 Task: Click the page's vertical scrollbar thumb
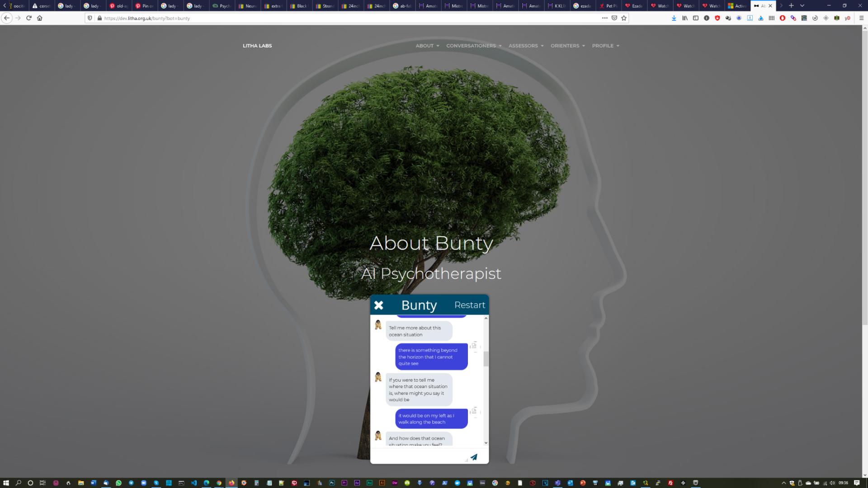(865, 178)
